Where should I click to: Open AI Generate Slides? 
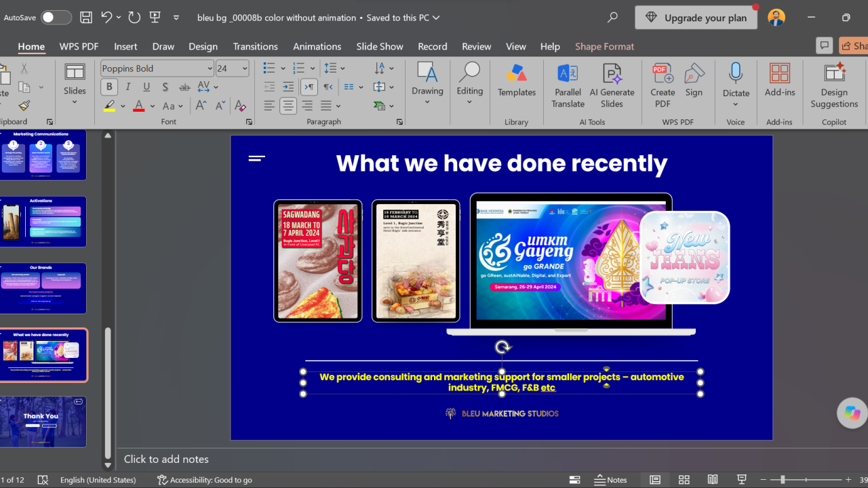pyautogui.click(x=612, y=86)
